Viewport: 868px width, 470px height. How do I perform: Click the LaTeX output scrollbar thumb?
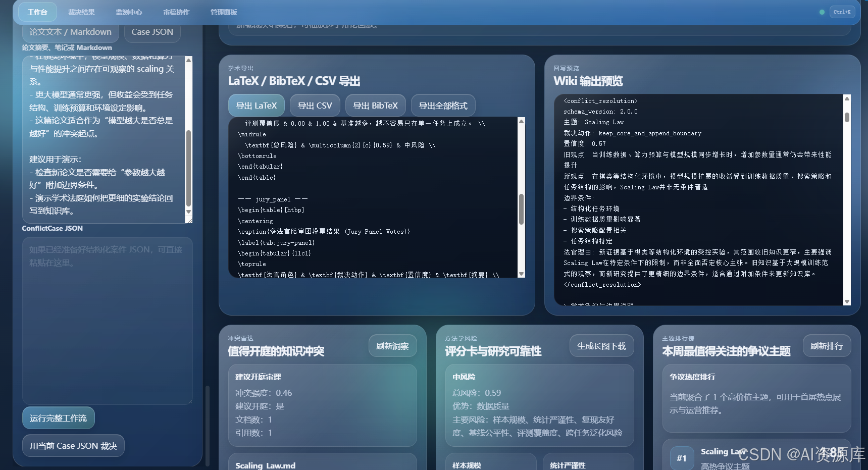pyautogui.click(x=521, y=210)
